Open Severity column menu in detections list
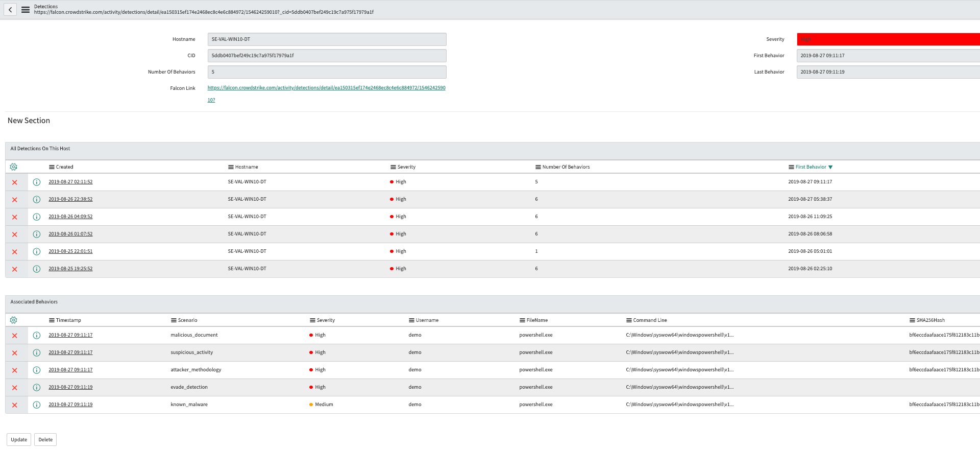980x473 pixels. (x=393, y=167)
